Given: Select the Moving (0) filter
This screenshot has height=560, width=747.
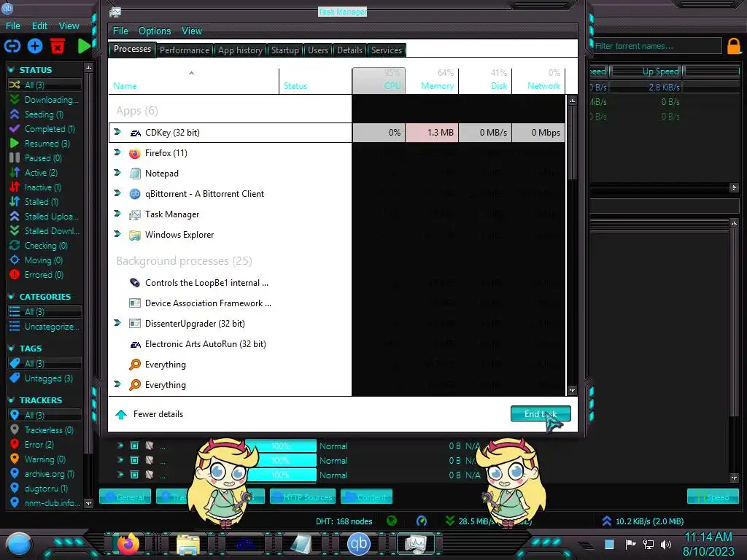Looking at the screenshot, I should click(x=44, y=260).
